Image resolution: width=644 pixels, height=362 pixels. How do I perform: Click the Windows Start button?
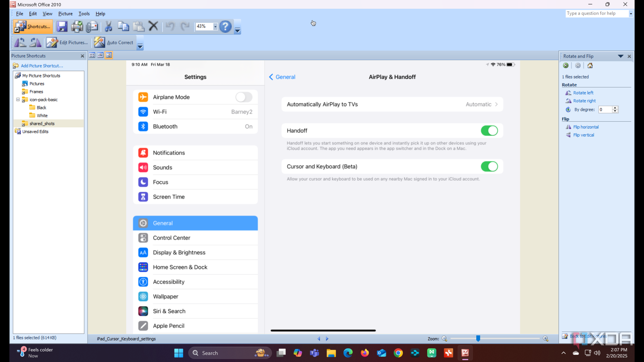(178, 353)
